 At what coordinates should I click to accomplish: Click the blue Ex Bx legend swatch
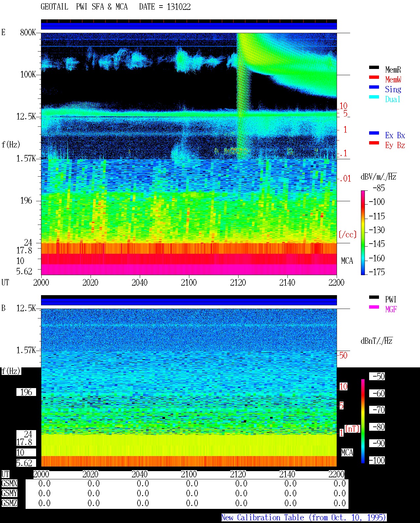tap(374, 133)
